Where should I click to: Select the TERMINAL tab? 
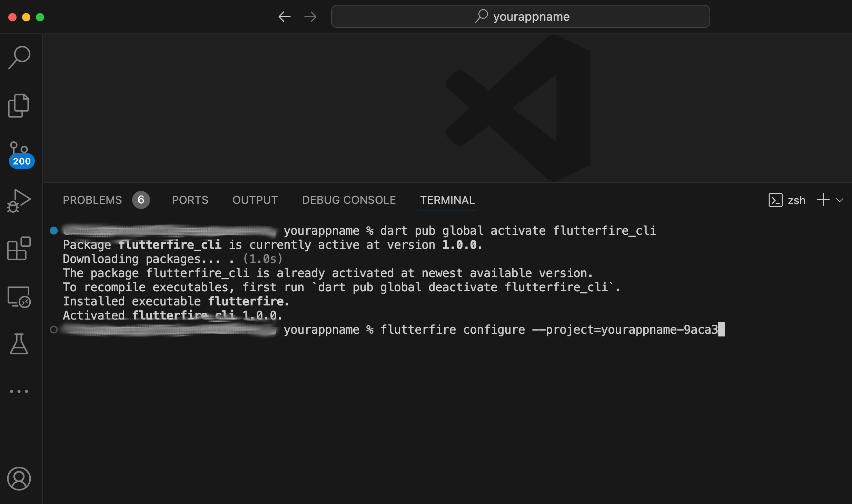click(x=447, y=200)
